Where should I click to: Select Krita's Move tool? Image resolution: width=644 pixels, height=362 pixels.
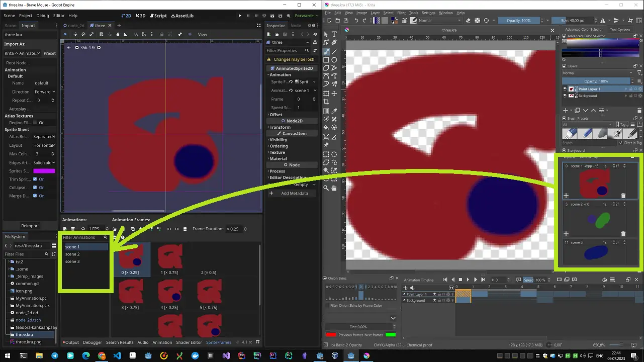(334, 94)
